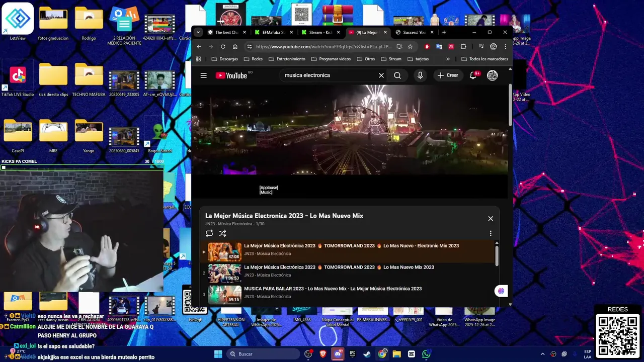Click the Google Translate extension icon
This screenshot has height=362, width=644.
439,47
